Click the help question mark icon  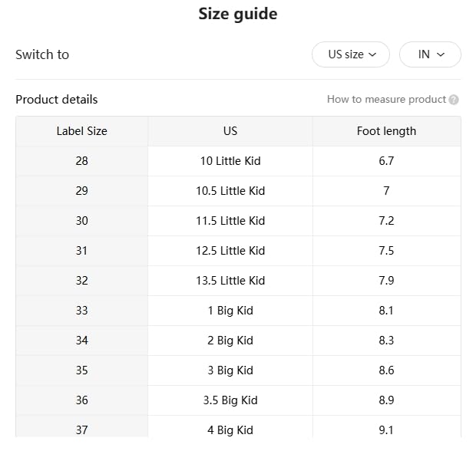point(454,100)
